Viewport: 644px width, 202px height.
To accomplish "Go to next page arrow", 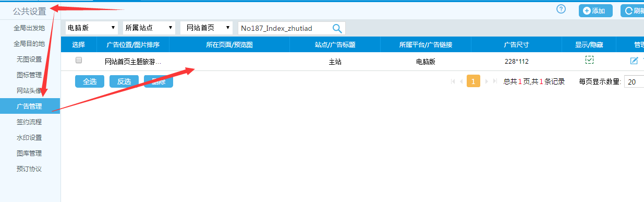I will tap(487, 81).
